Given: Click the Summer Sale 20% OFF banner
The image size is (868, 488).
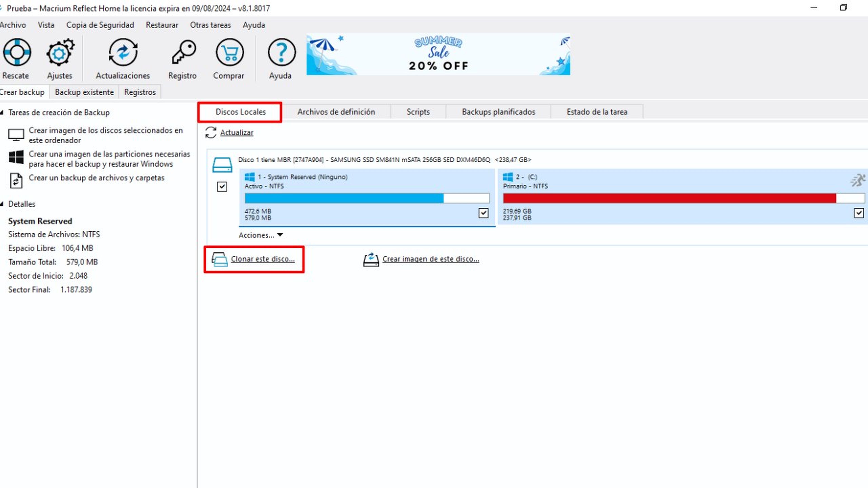Looking at the screenshot, I should pyautogui.click(x=438, y=54).
